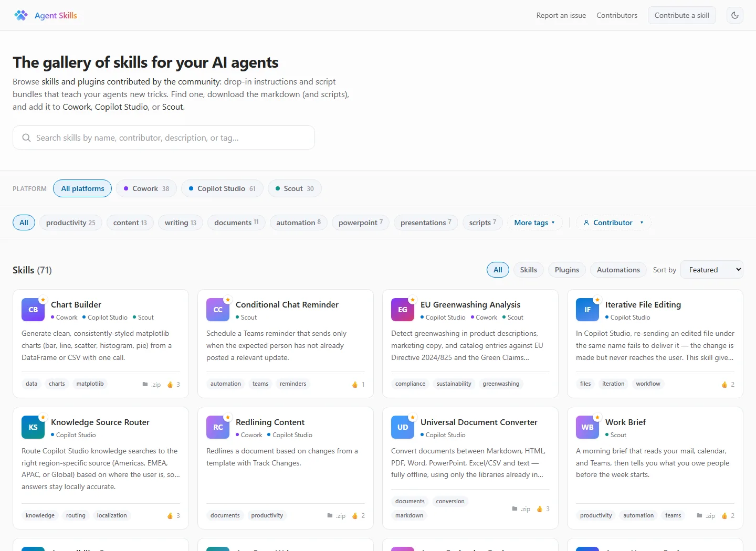Screen dimensions: 756x551
Task: Click the routing tag chip
Action: point(76,515)
